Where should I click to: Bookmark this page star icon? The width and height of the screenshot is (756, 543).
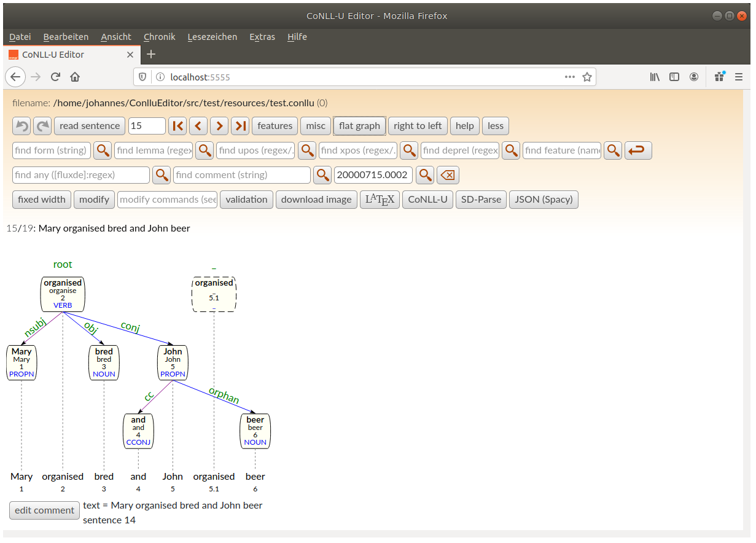pos(587,77)
